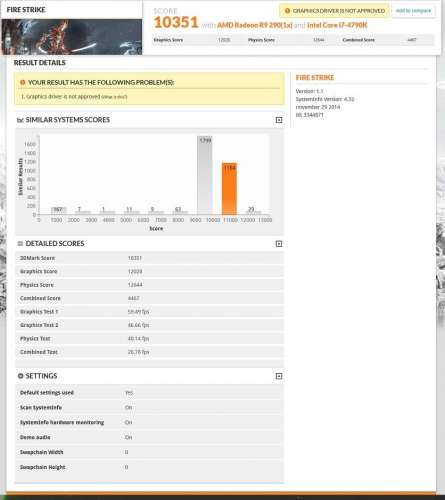
Task: Select the Graphics Score detailed row
Action: point(149,271)
